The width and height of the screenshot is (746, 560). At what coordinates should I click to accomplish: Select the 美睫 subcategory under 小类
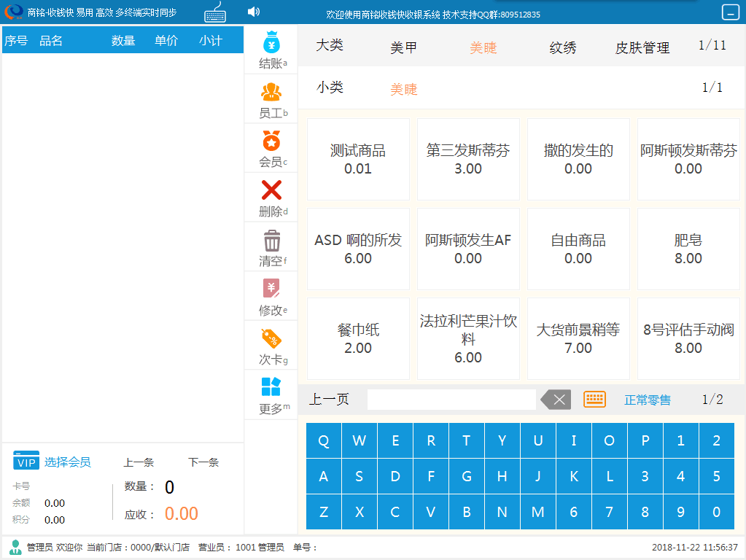coord(403,89)
